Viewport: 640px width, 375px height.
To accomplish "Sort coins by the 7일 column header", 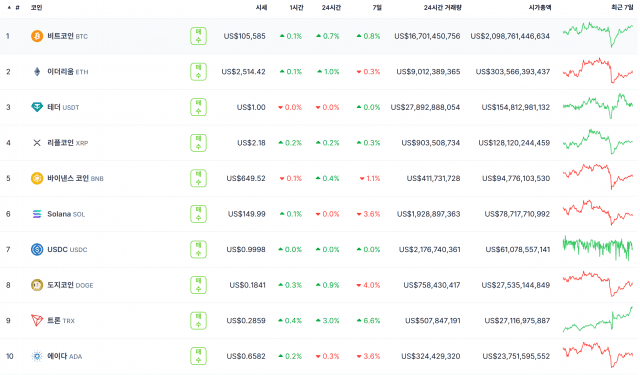I will point(377,7).
